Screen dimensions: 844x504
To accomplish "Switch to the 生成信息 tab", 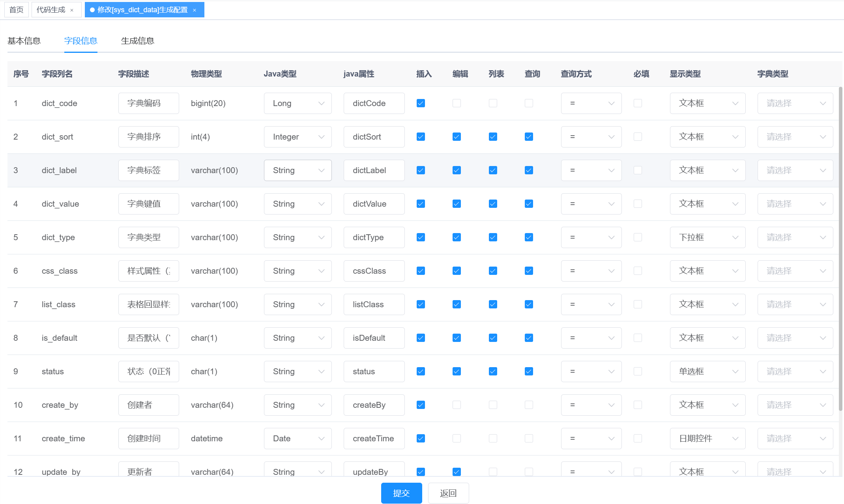I will point(137,41).
